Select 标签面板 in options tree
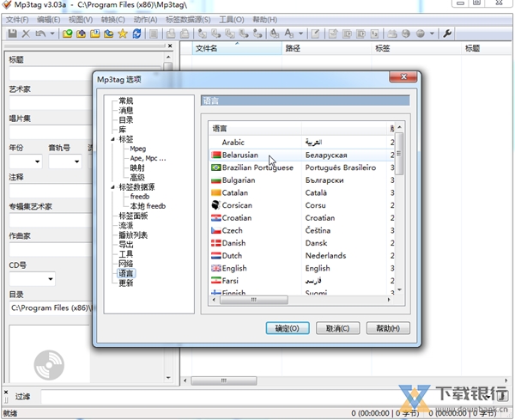Image resolution: width=515 pixels, height=420 pixels. tap(133, 216)
